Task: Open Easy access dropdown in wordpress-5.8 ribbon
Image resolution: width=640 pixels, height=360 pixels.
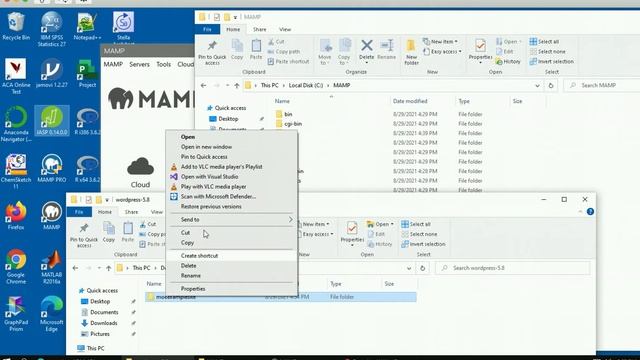Action: point(316,234)
